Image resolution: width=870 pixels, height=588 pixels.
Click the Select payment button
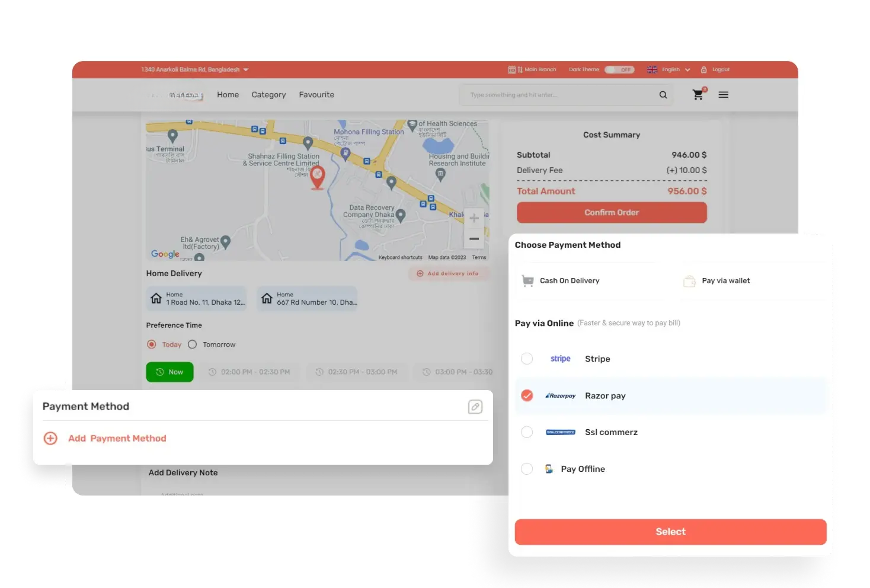coord(670,532)
